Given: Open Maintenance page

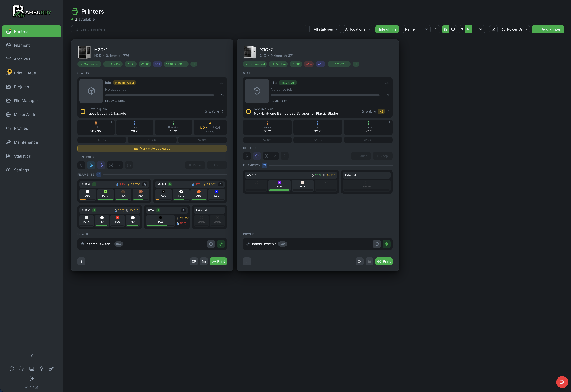Looking at the screenshot, I should 32,142.
